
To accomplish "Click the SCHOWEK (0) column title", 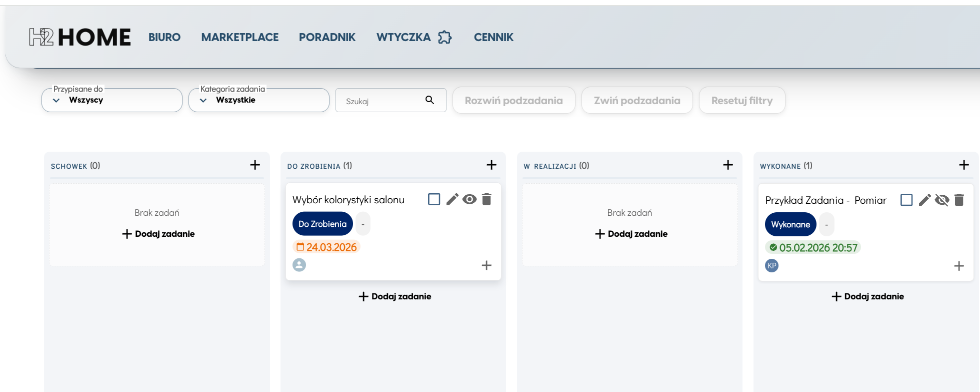I will point(75,166).
